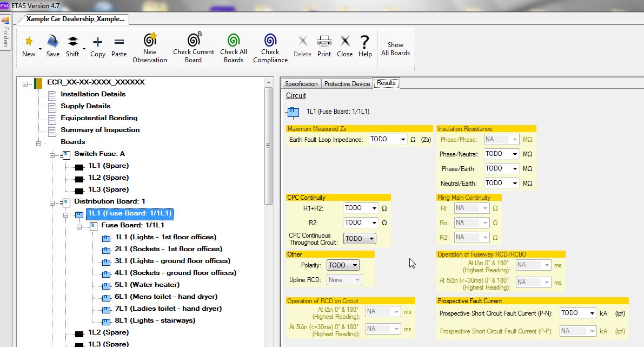Open the Circuit link heading
The width and height of the screenshot is (644, 347).
[x=296, y=95]
